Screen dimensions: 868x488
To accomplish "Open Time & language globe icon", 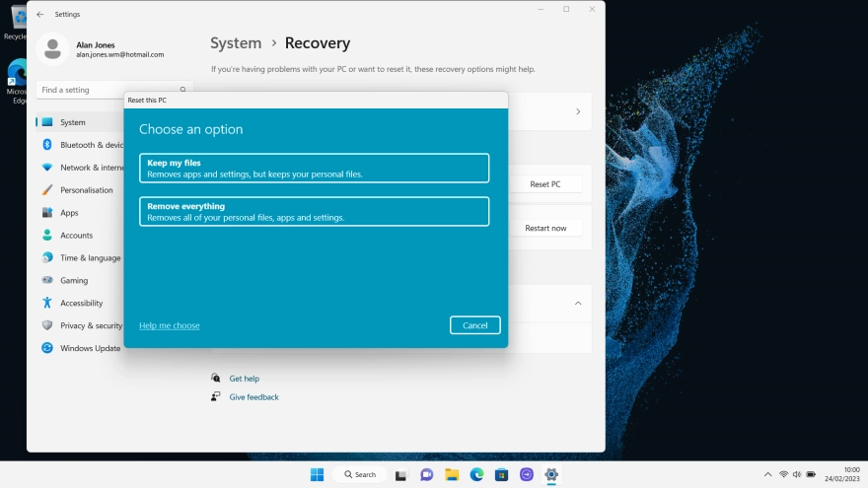I will (x=46, y=258).
